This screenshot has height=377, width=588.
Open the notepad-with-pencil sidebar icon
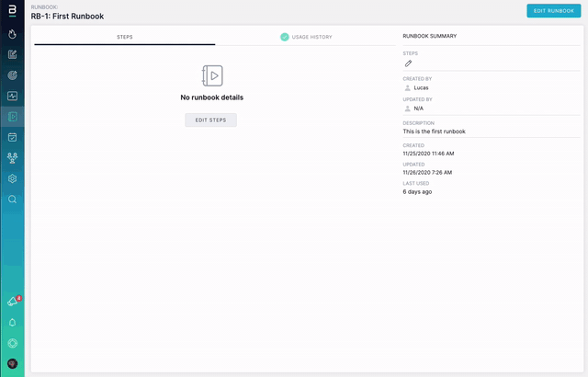12,55
